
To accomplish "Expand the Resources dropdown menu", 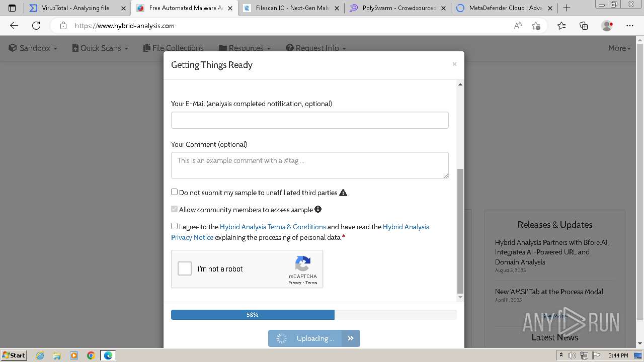I will (x=245, y=48).
